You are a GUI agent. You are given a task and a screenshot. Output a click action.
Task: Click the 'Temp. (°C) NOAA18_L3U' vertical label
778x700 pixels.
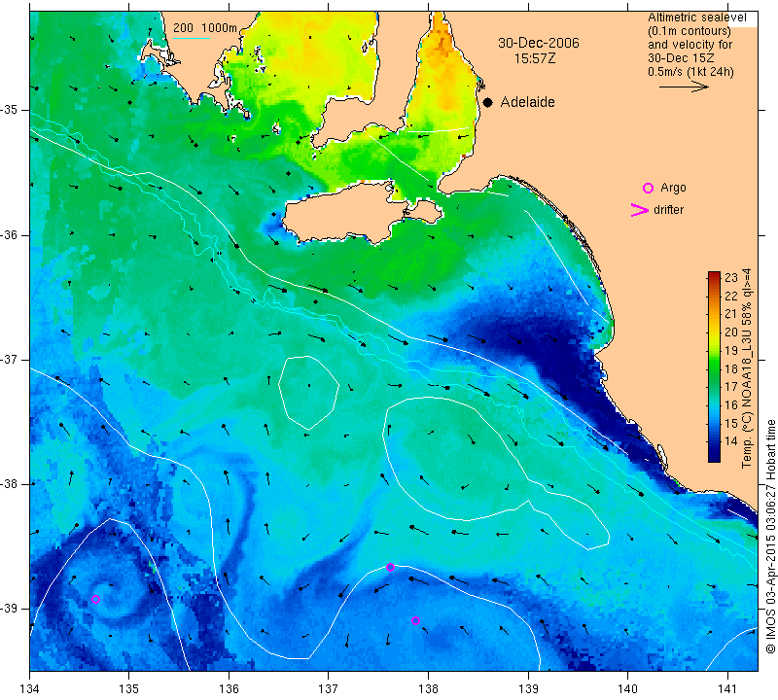tap(747, 400)
